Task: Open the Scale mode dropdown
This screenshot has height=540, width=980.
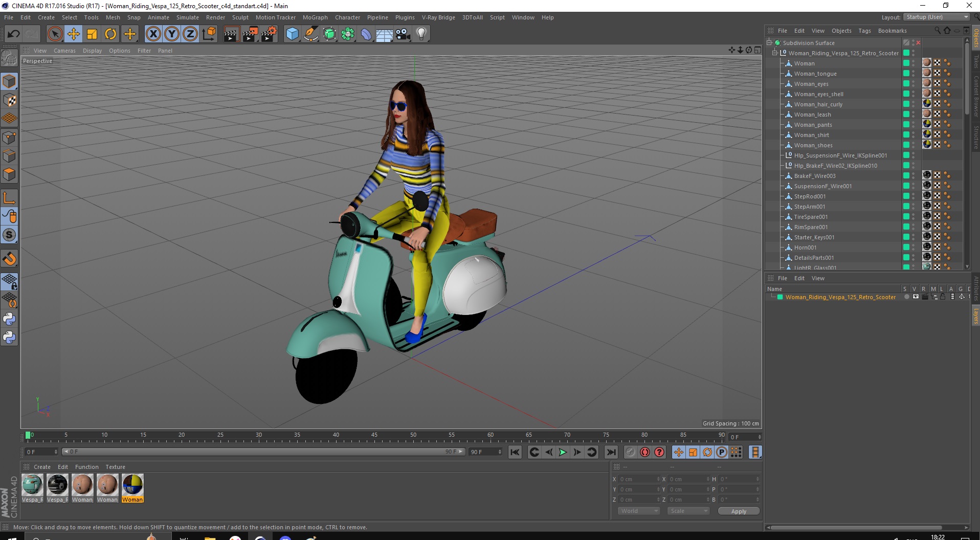Action: click(x=688, y=511)
